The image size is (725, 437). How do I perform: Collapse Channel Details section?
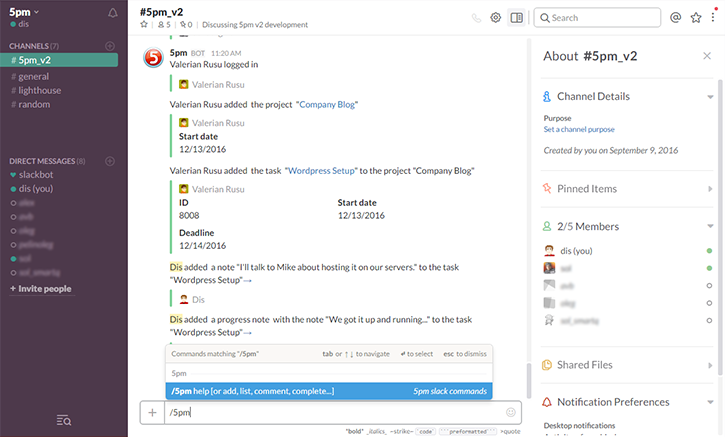click(x=710, y=97)
